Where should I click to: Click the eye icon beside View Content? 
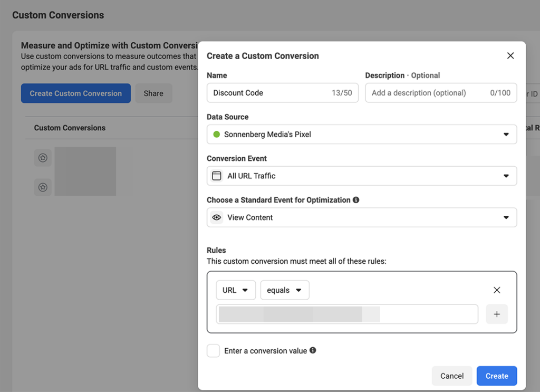coord(216,217)
